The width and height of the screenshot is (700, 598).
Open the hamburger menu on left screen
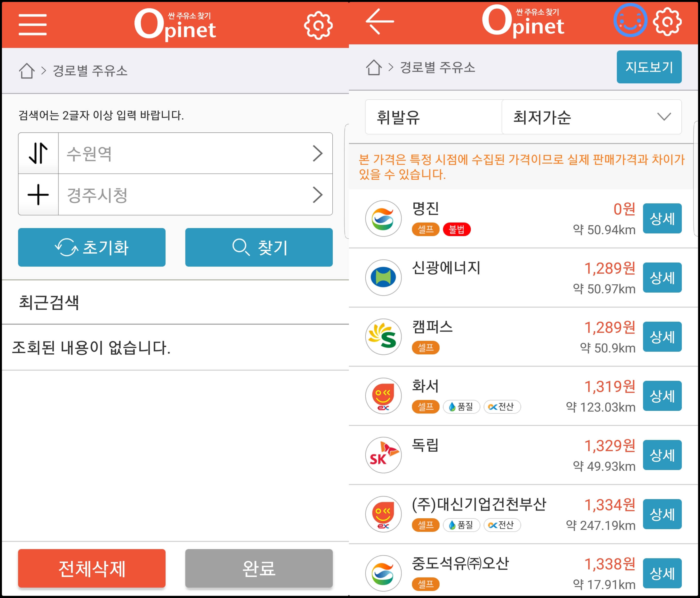tap(32, 25)
